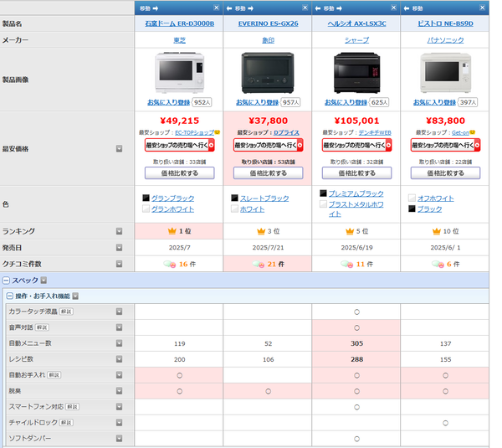Open the 発売日 row sort menu

coord(119,247)
